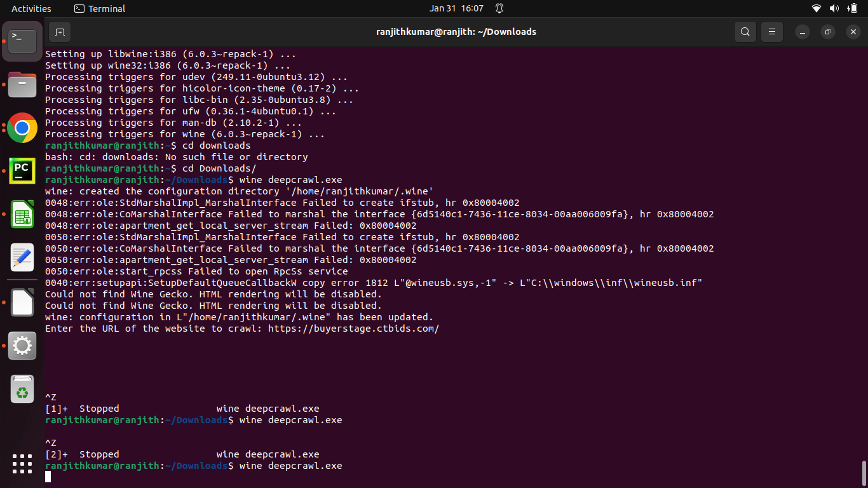Minimize the terminal window
The image size is (868, 488).
pos(803,32)
